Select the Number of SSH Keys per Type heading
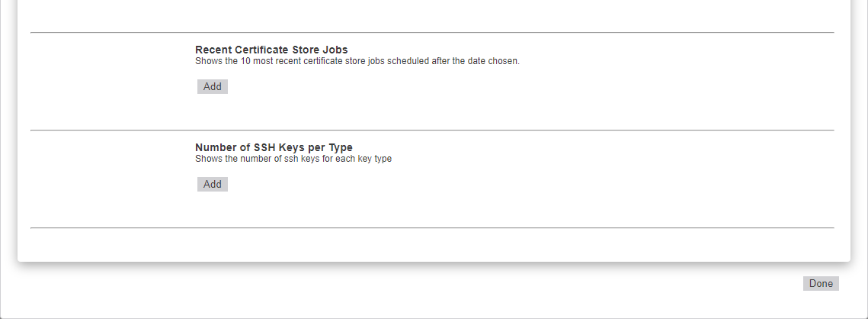The image size is (868, 319). point(274,147)
